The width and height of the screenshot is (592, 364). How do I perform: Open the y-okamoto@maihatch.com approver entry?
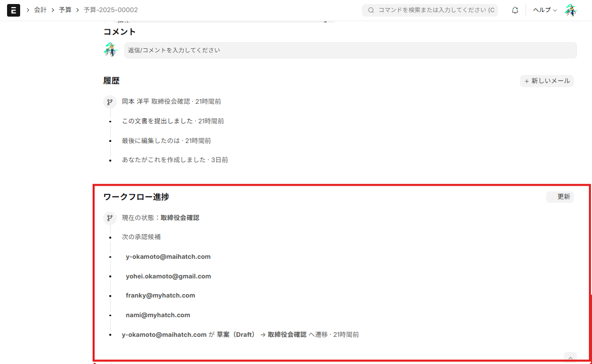(x=168, y=256)
